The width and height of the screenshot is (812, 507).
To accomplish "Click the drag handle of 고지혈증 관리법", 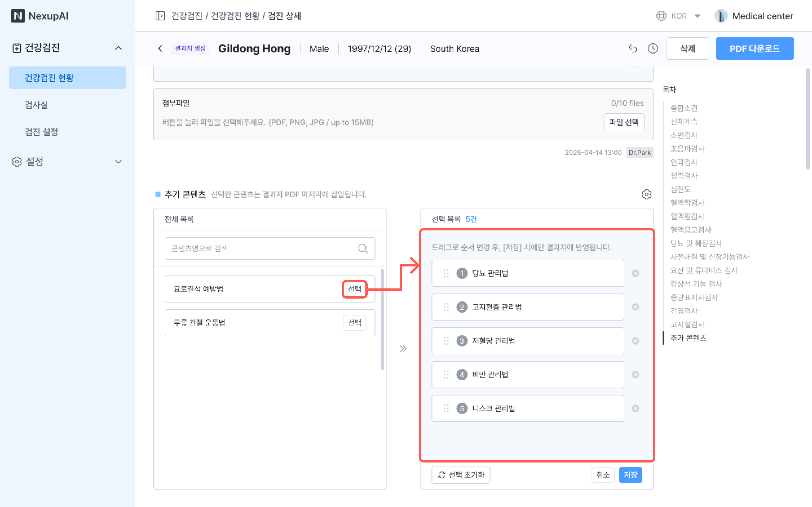I will point(446,307).
